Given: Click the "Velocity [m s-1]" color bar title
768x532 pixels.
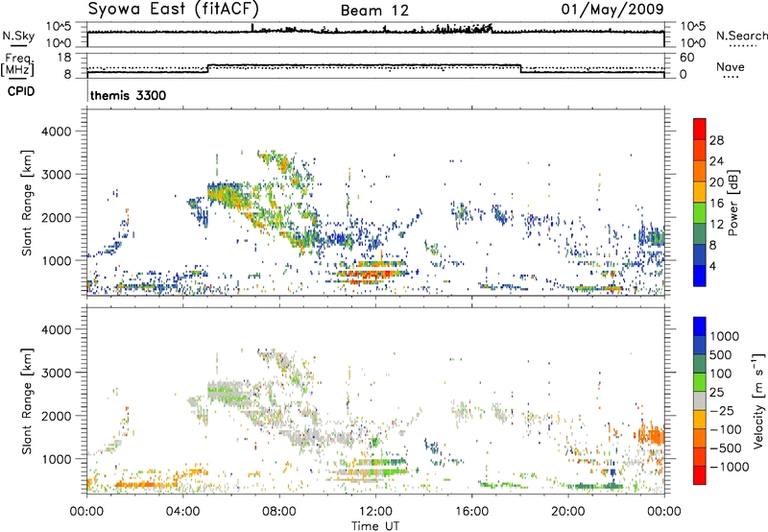Looking at the screenshot, I should pyautogui.click(x=758, y=400).
